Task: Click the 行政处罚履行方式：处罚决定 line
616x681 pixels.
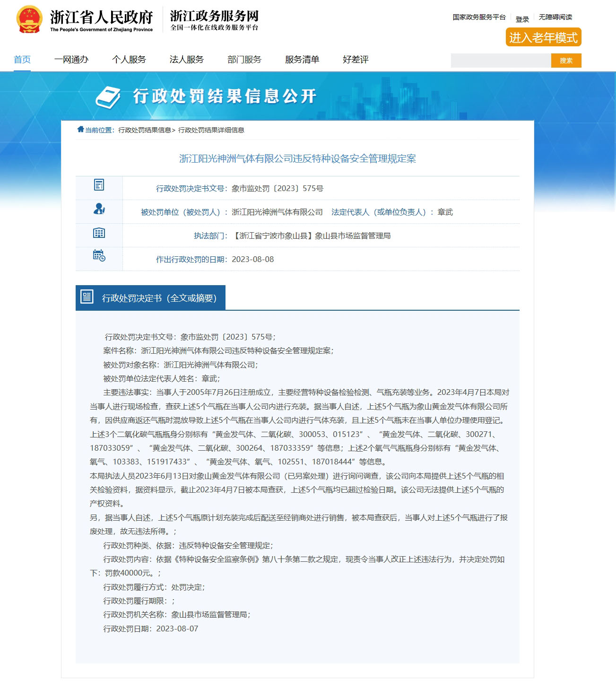Action: click(154, 587)
